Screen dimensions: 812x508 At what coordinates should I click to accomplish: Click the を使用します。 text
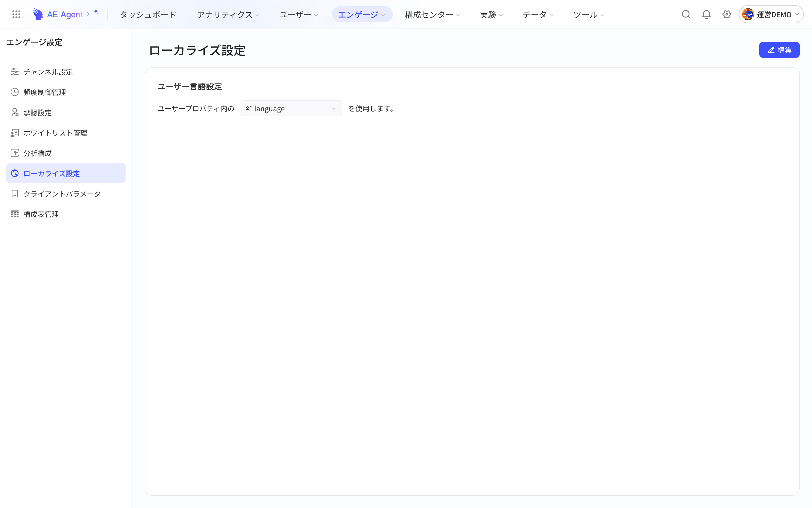(x=372, y=108)
